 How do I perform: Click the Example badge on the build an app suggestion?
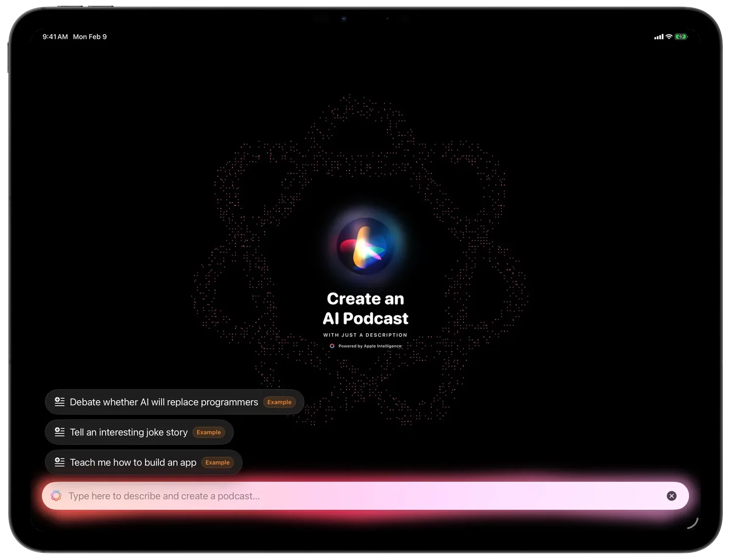click(217, 463)
